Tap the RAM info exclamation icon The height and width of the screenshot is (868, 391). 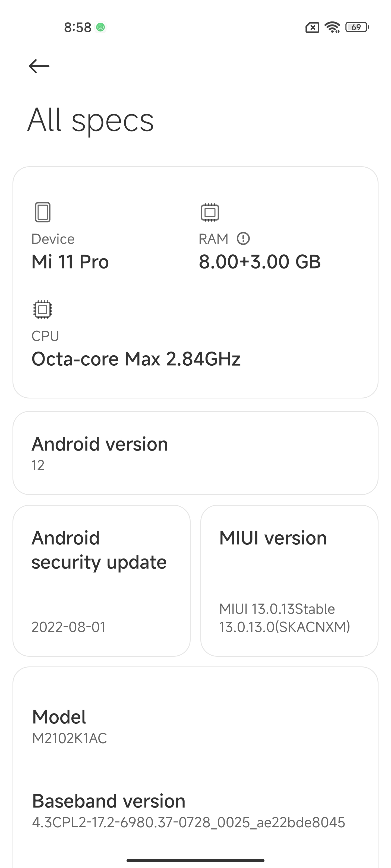tap(243, 239)
